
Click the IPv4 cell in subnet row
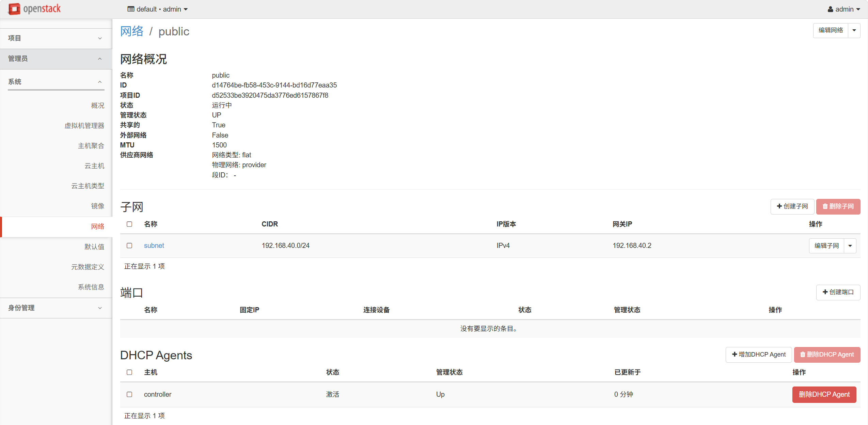click(x=503, y=246)
